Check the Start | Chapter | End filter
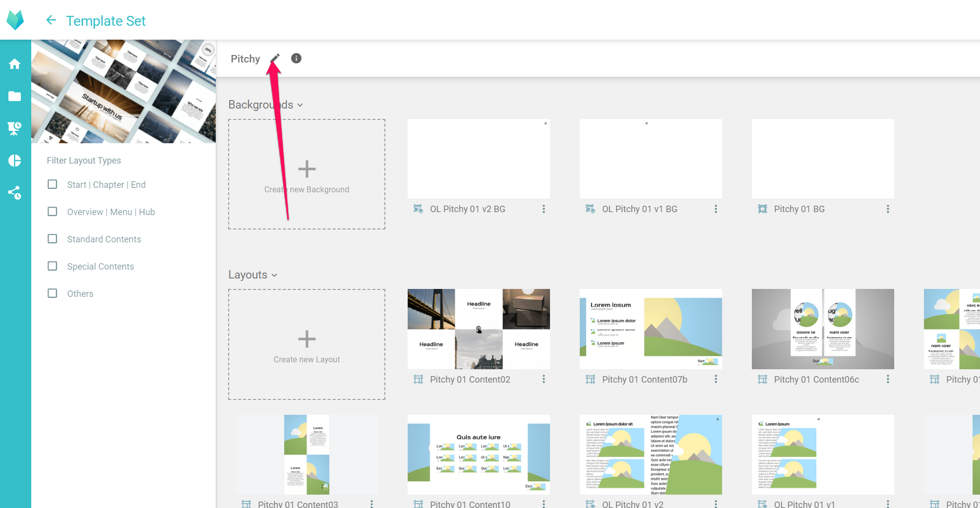Screen dimensions: 980x508 pos(52,184)
